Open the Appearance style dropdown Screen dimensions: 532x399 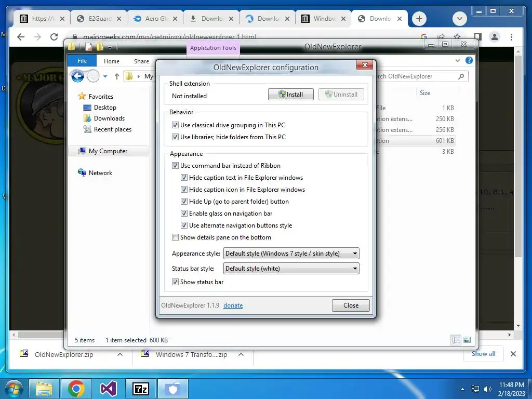pyautogui.click(x=291, y=254)
